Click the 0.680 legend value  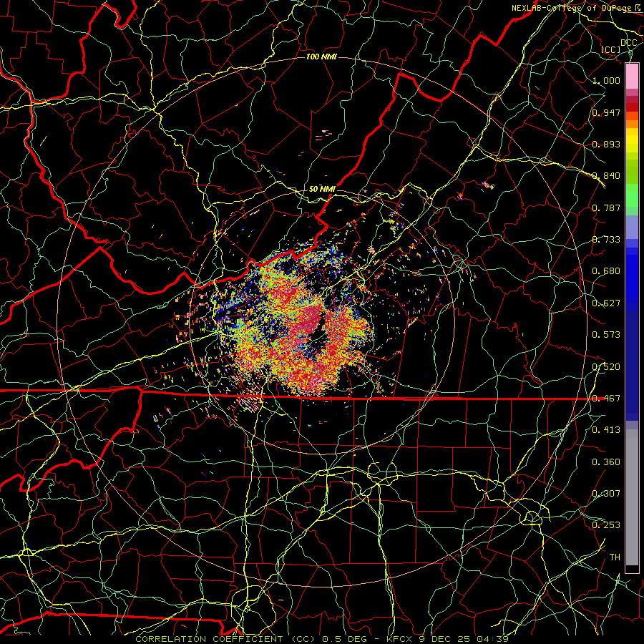tap(606, 271)
